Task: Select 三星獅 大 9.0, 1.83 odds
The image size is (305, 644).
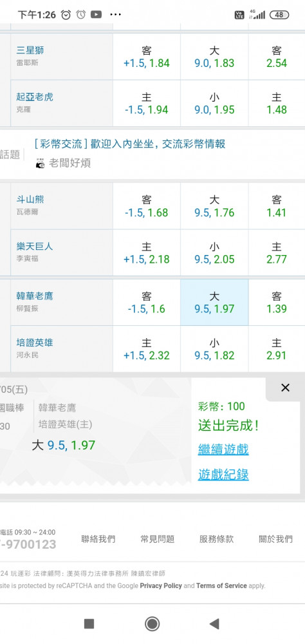Action: 214,57
